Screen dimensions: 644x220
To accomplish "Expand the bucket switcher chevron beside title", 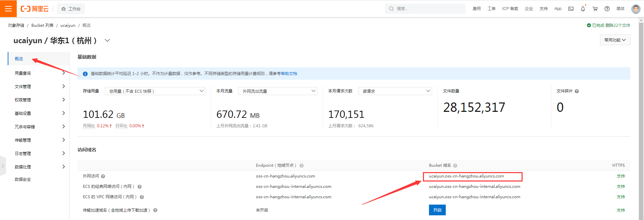I will click(107, 41).
